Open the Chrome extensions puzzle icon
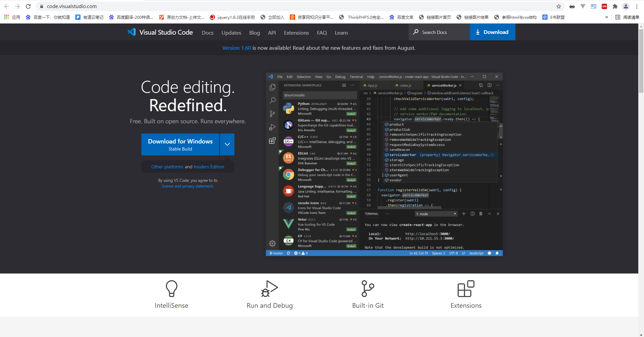Screen dimensions: 644x337 [x=615, y=6]
